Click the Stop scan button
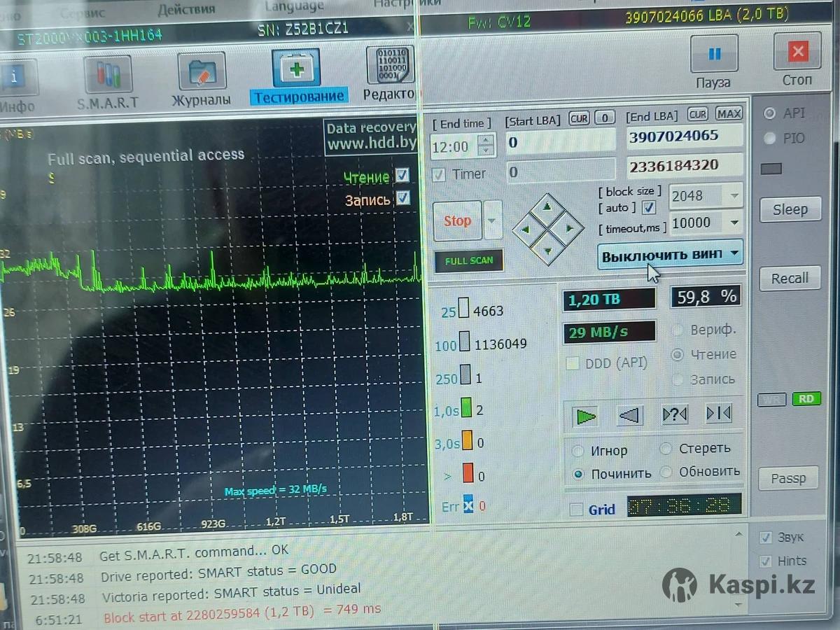The height and width of the screenshot is (630, 840). [457, 221]
